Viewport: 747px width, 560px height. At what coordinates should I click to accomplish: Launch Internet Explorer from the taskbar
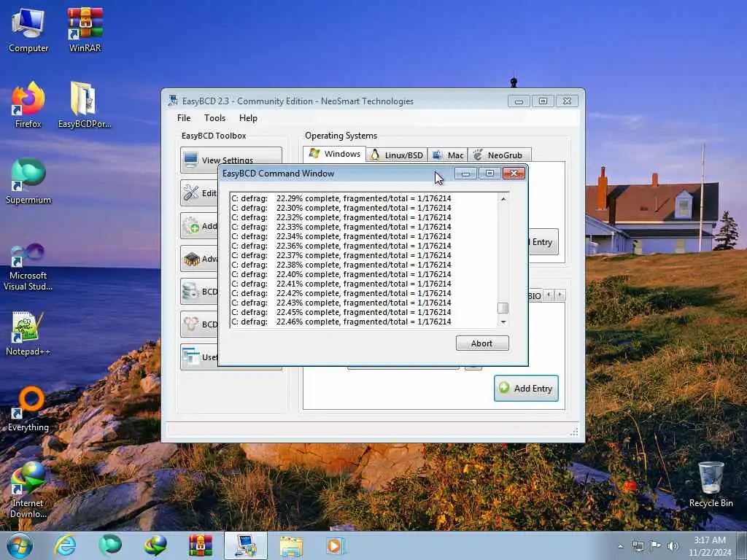[65, 545]
